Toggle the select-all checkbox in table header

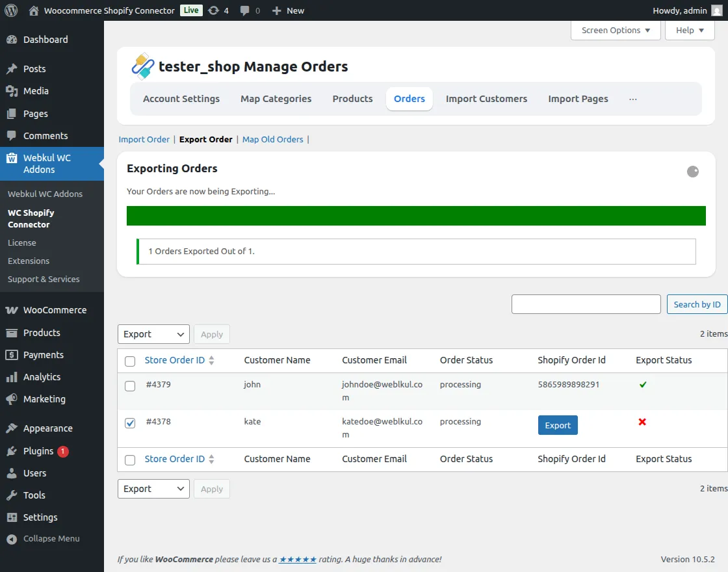click(130, 361)
